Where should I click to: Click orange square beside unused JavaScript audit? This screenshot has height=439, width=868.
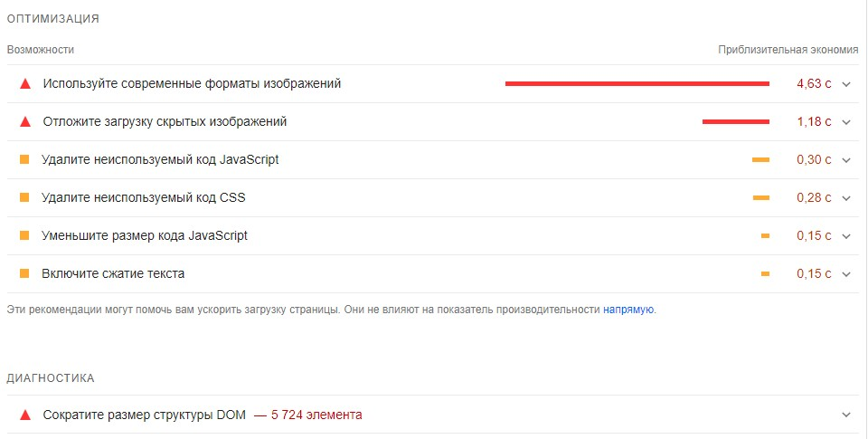pos(24,160)
